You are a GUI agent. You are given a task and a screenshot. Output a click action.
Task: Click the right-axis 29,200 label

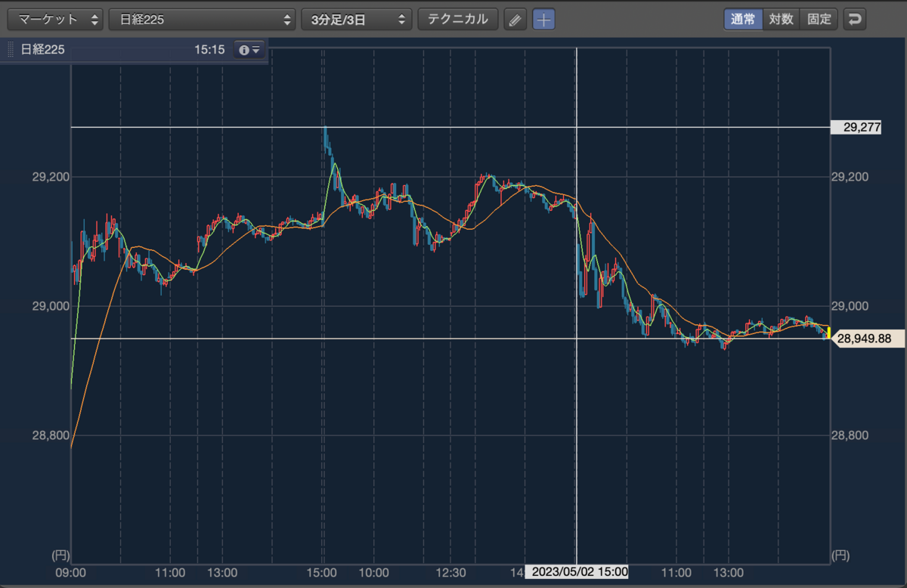tap(849, 177)
